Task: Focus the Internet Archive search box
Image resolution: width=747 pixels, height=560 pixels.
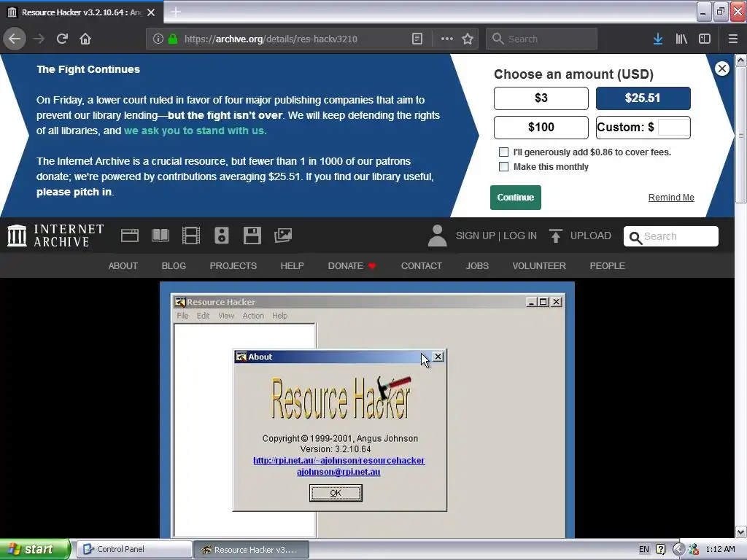Action: click(671, 236)
